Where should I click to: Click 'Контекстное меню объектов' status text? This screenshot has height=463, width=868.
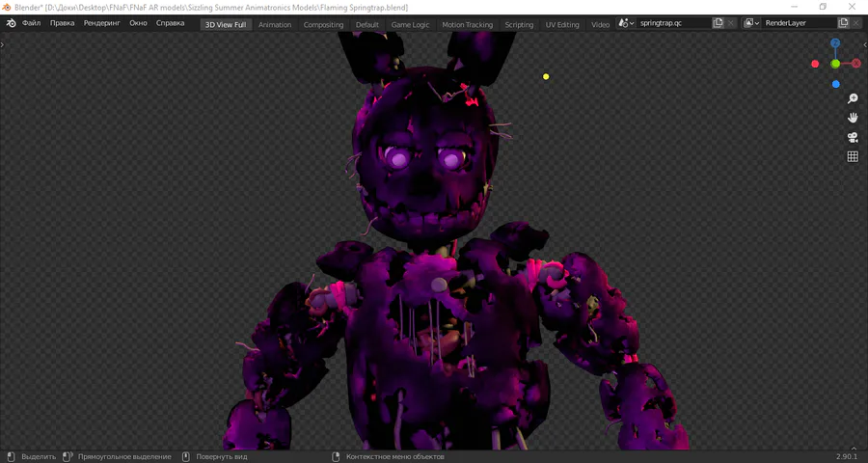tap(395, 457)
